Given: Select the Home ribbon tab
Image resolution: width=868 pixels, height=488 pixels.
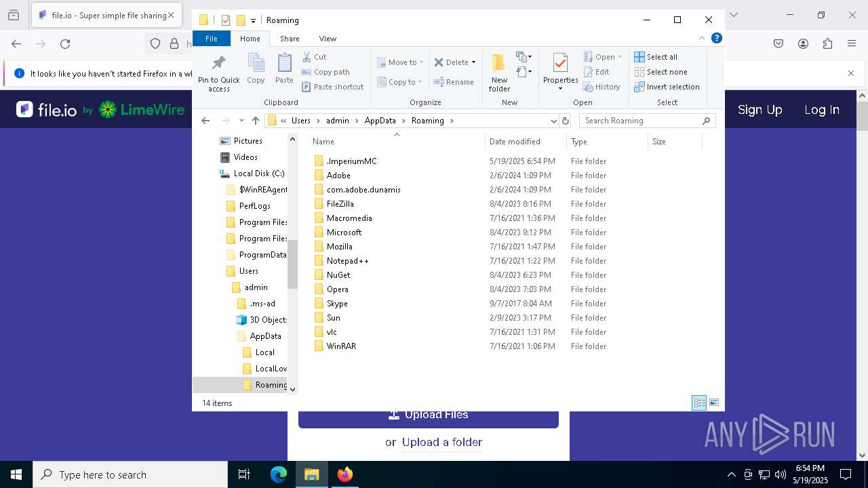Looking at the screenshot, I should [250, 39].
